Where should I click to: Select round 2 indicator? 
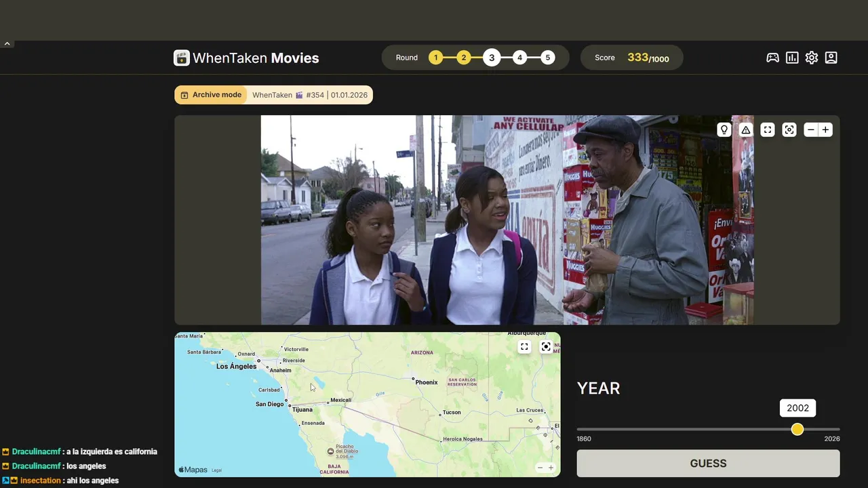(x=464, y=58)
